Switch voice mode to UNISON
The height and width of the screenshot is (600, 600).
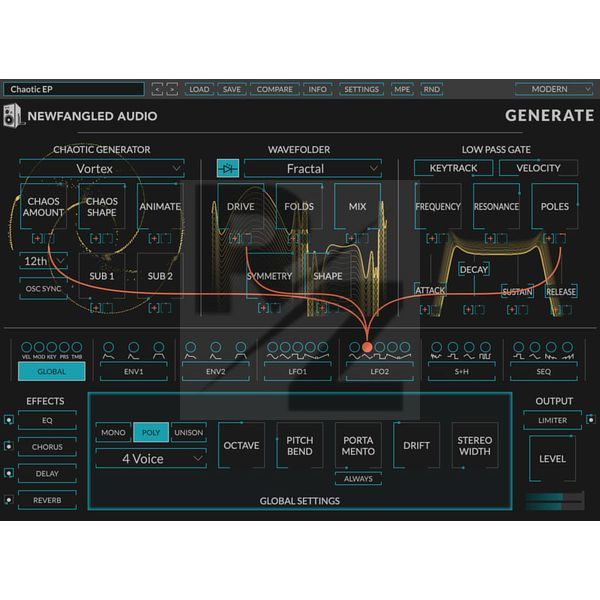click(x=189, y=432)
